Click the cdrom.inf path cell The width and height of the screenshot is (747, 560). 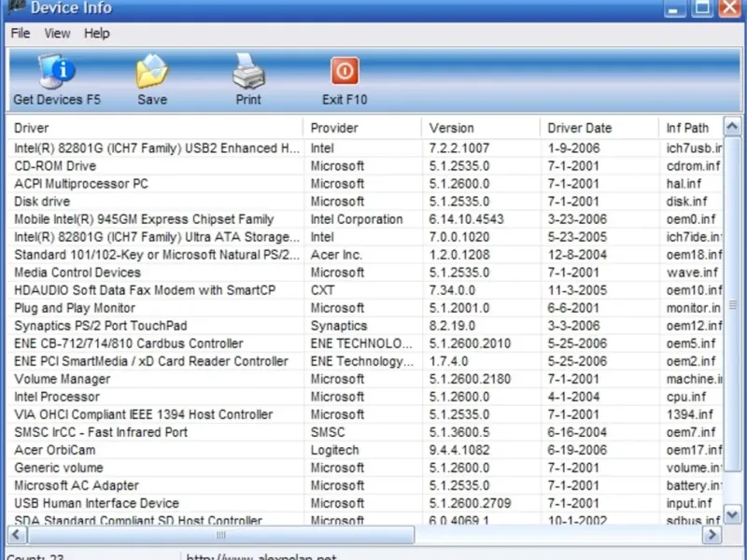(693, 166)
